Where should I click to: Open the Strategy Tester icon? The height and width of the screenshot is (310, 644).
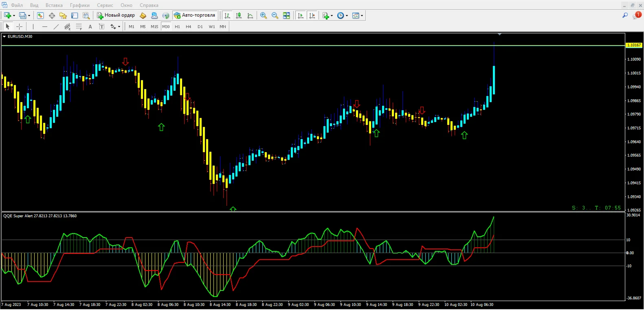click(x=86, y=15)
